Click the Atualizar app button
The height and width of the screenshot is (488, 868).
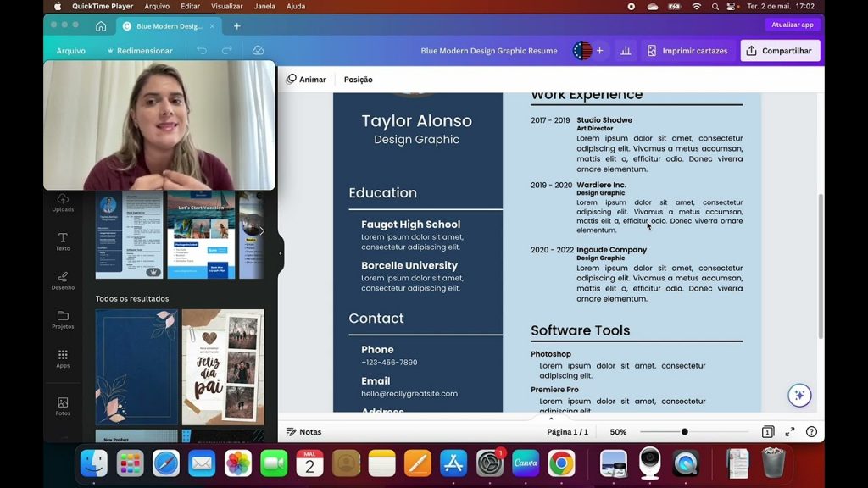click(x=793, y=25)
